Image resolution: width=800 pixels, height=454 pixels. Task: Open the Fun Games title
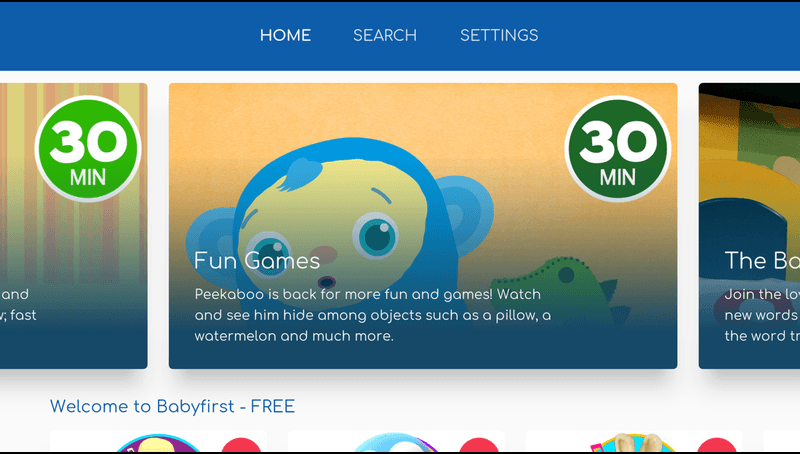click(x=257, y=261)
